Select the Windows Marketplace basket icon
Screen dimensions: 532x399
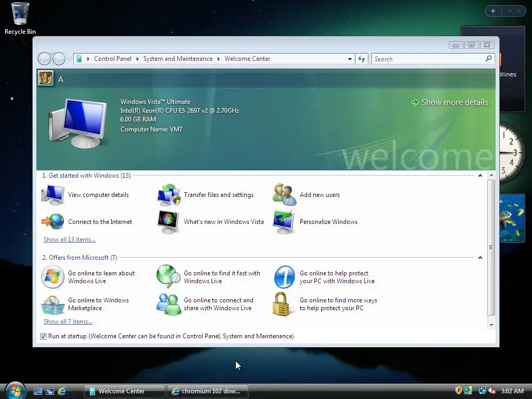(52, 304)
